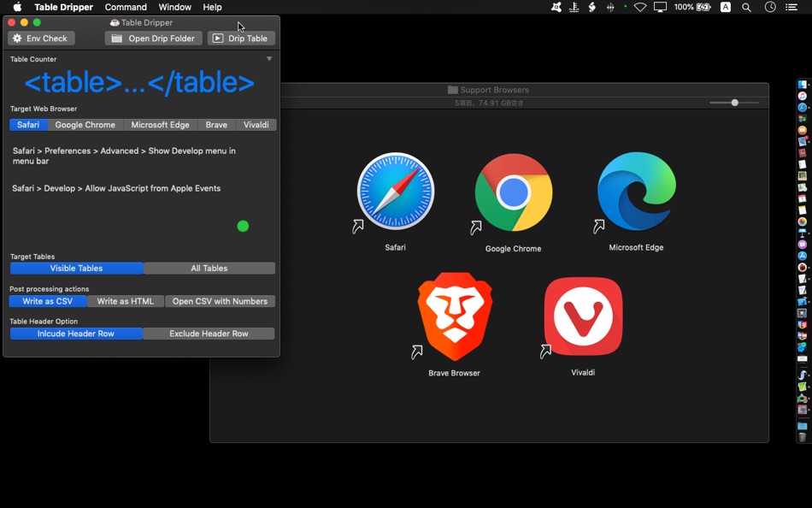Image resolution: width=812 pixels, height=508 pixels.
Task: Open Photos from the Dock
Action: point(802,222)
